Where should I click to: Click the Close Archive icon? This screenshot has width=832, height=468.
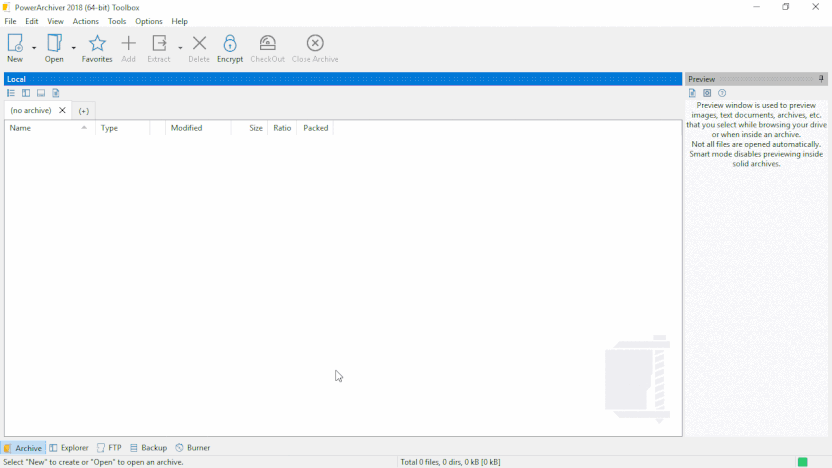pos(315,48)
